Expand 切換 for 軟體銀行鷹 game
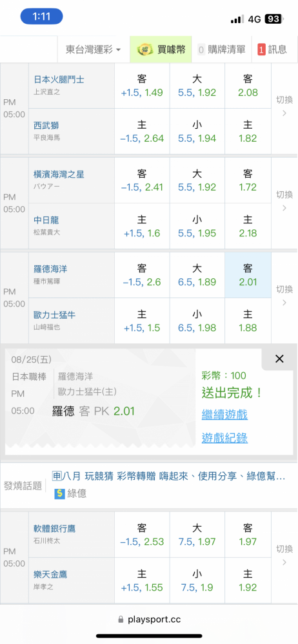The image size is (298, 644). [284, 555]
